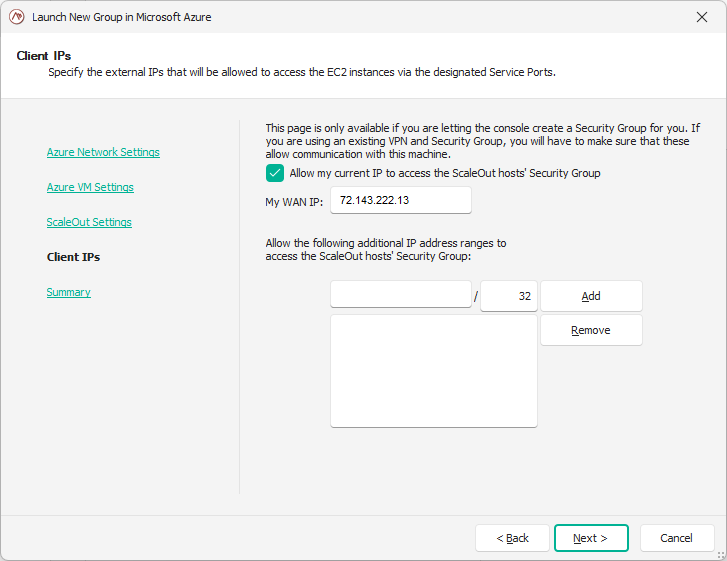727x561 pixels.
Task: Open the Summary step link
Action: (x=68, y=292)
